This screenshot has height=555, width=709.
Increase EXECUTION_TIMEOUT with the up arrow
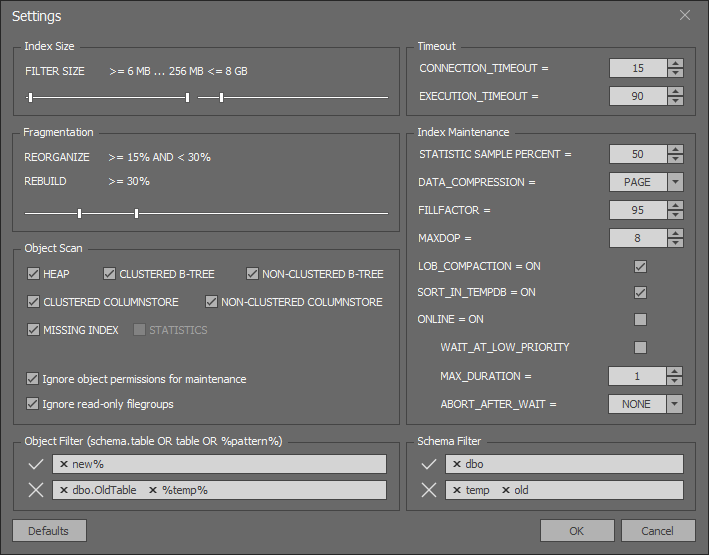click(675, 92)
